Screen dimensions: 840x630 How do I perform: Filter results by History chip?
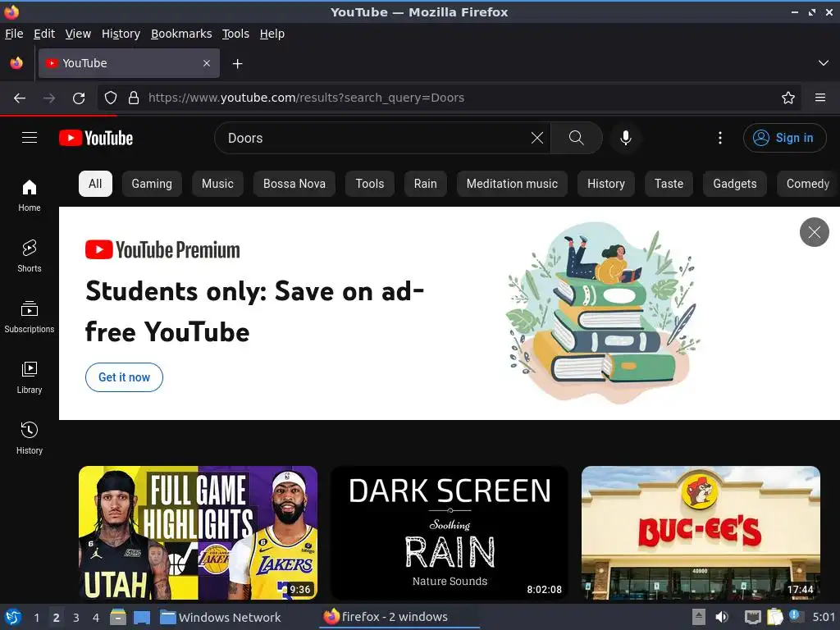606,184
